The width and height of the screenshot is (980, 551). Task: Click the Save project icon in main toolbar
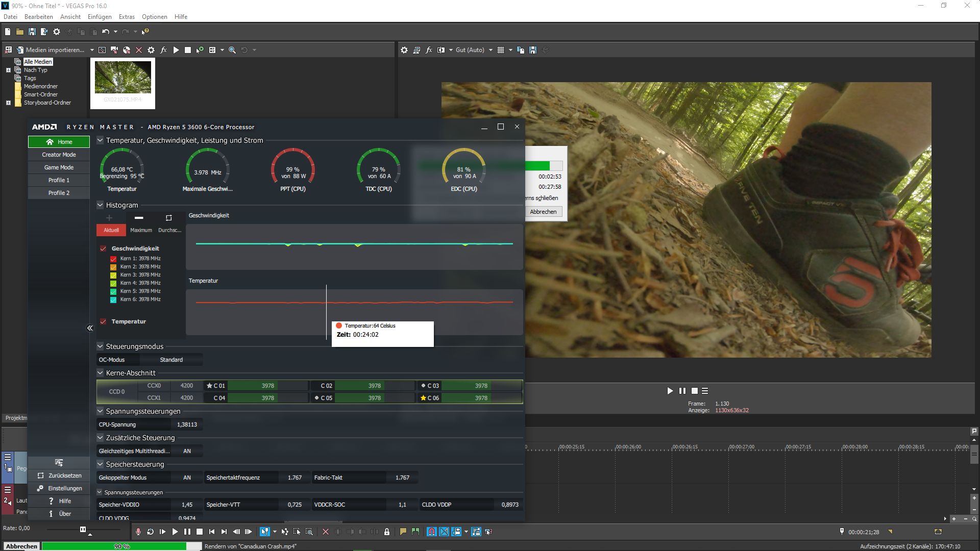point(32,32)
